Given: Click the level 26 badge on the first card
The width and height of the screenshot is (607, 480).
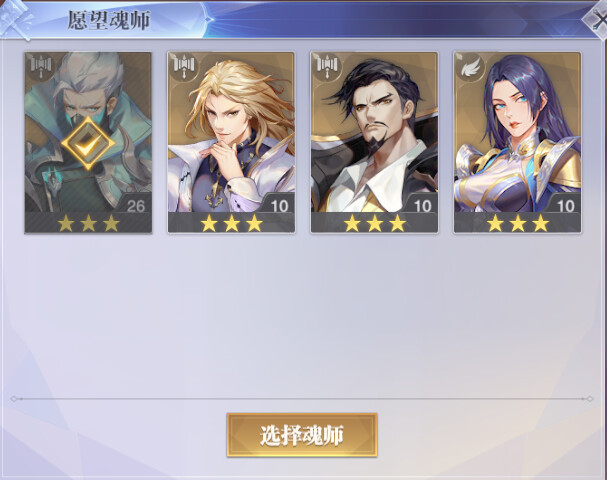Looking at the screenshot, I should coord(135,206).
